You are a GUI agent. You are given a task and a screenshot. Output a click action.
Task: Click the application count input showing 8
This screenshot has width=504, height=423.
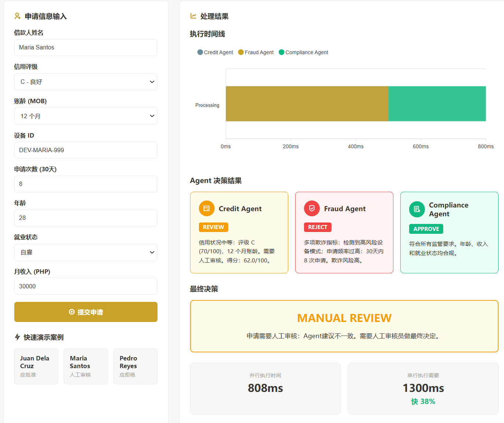pyautogui.click(x=86, y=184)
